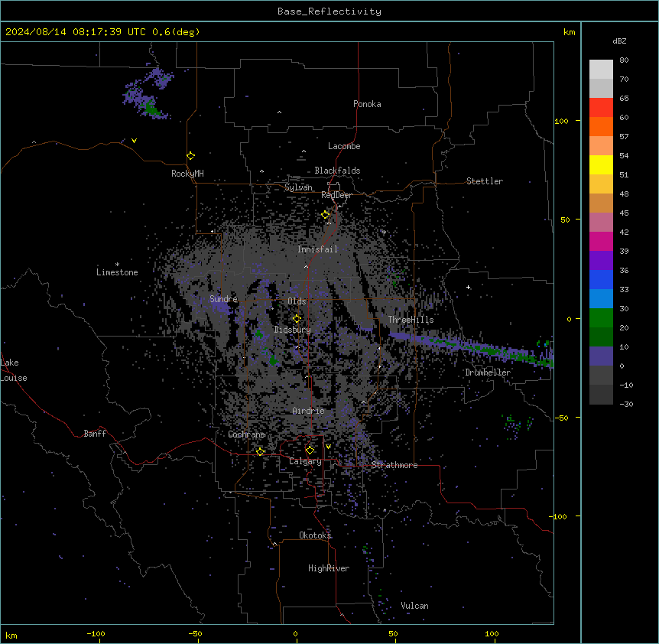
Task: Click the white plus marker north of Drumheller
Action: tap(468, 287)
